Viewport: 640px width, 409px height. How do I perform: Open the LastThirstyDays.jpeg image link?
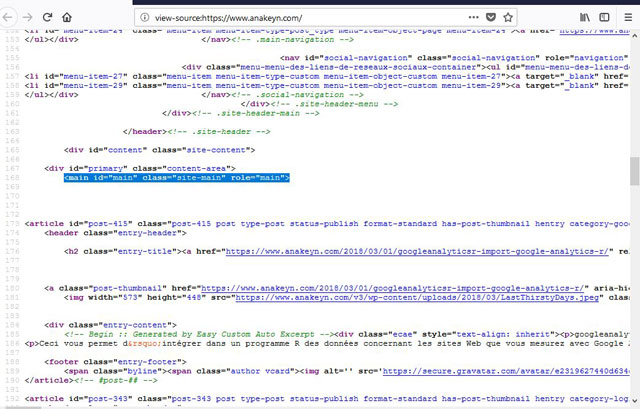click(x=417, y=298)
